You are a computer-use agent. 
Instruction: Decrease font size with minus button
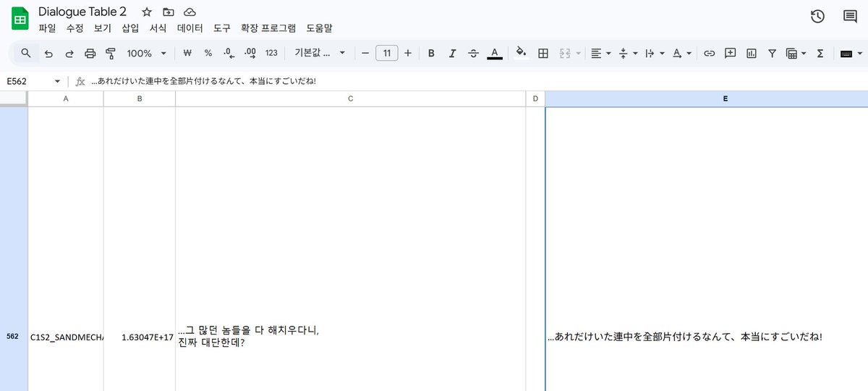[365, 53]
